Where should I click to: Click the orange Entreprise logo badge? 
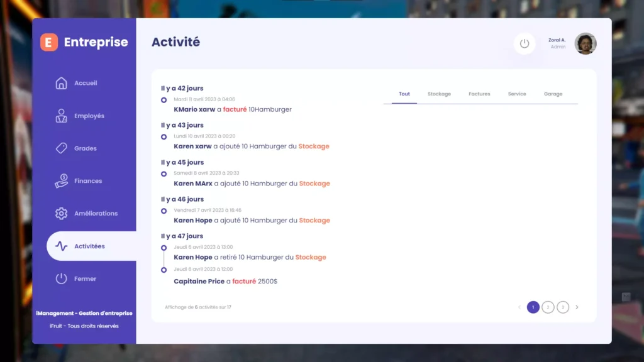click(49, 42)
